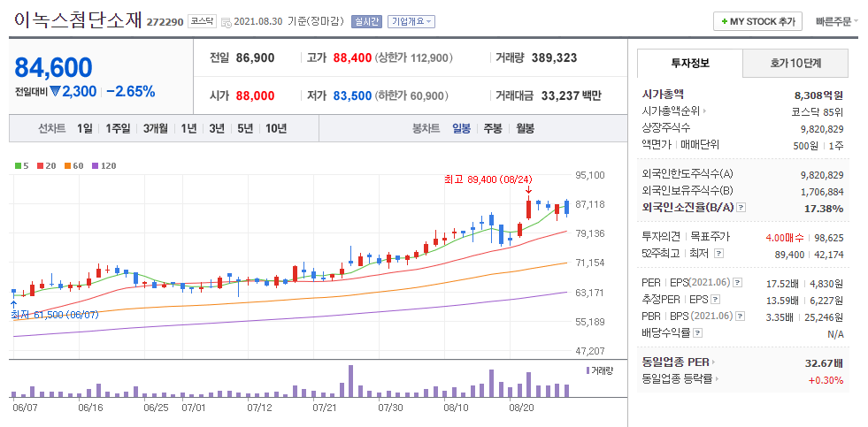This screenshot has height=427, width=868.
Task: Click the 고가 value 88,400
Action: (x=352, y=57)
